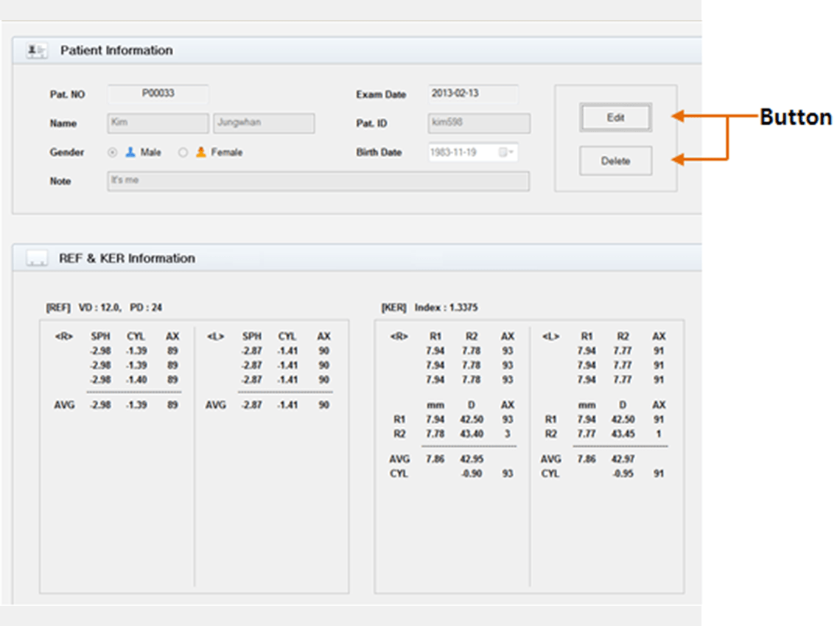The image size is (840, 626).
Task: Click the right eye REF AVG SPH value -2.98
Action: pyautogui.click(x=101, y=405)
